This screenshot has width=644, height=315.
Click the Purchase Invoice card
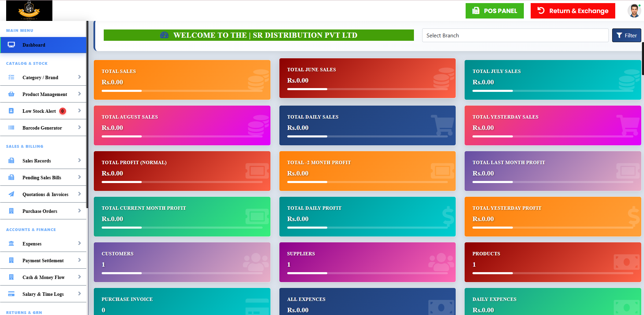click(x=182, y=302)
